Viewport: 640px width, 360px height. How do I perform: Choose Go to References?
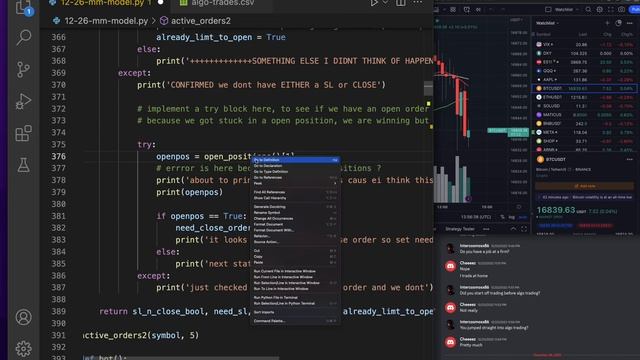(296, 178)
